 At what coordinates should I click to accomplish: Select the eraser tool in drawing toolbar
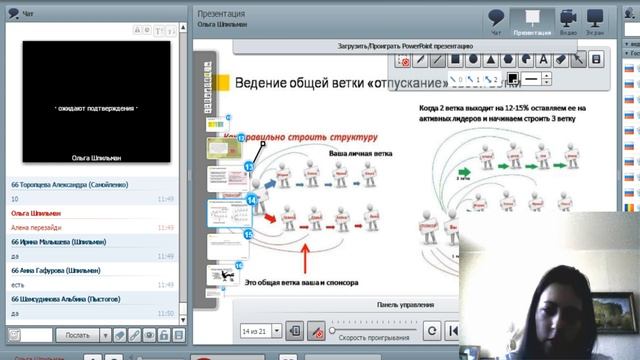click(x=561, y=60)
